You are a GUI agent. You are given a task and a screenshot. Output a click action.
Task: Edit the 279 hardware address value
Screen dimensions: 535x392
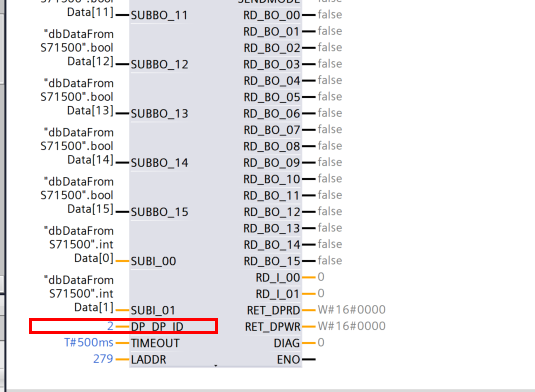(x=103, y=359)
